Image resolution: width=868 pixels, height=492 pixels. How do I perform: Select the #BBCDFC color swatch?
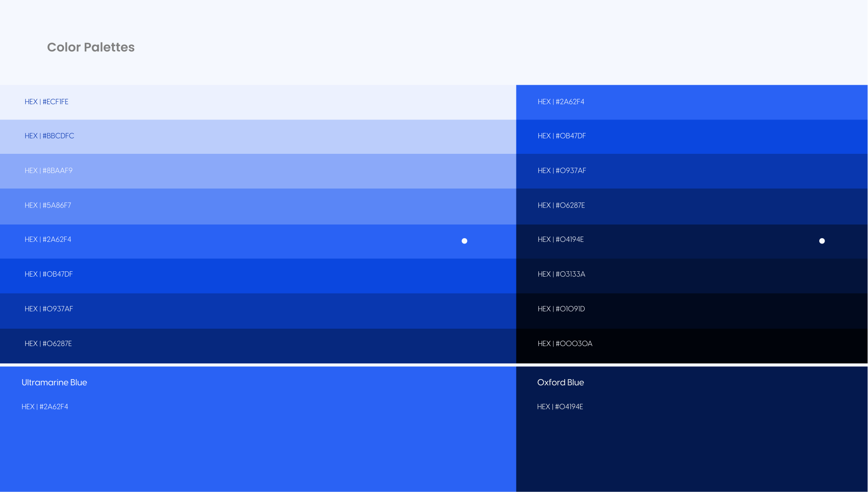pyautogui.click(x=49, y=136)
